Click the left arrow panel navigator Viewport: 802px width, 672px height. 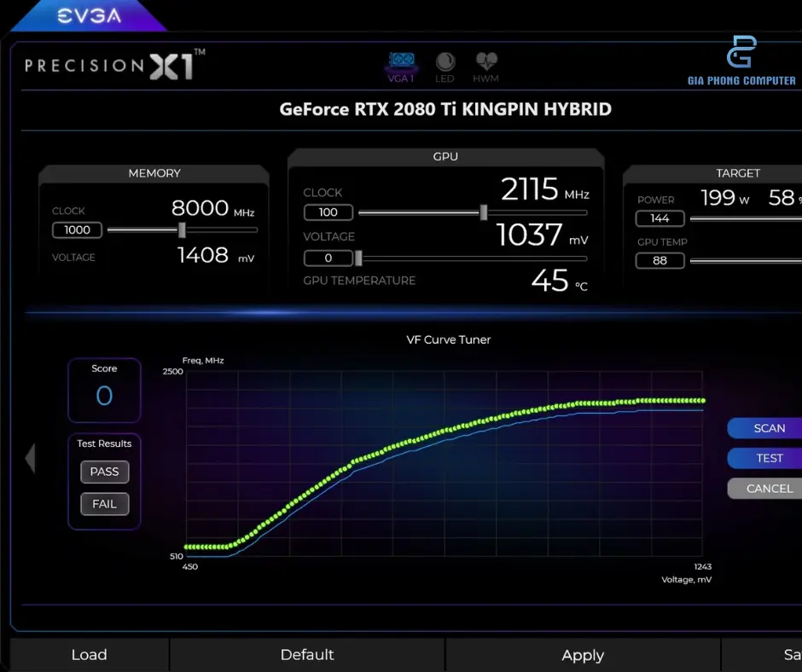[x=31, y=458]
